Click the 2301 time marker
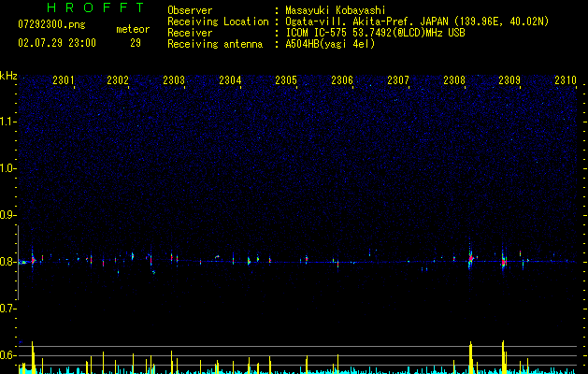This screenshot has width=588, height=374. coord(63,79)
